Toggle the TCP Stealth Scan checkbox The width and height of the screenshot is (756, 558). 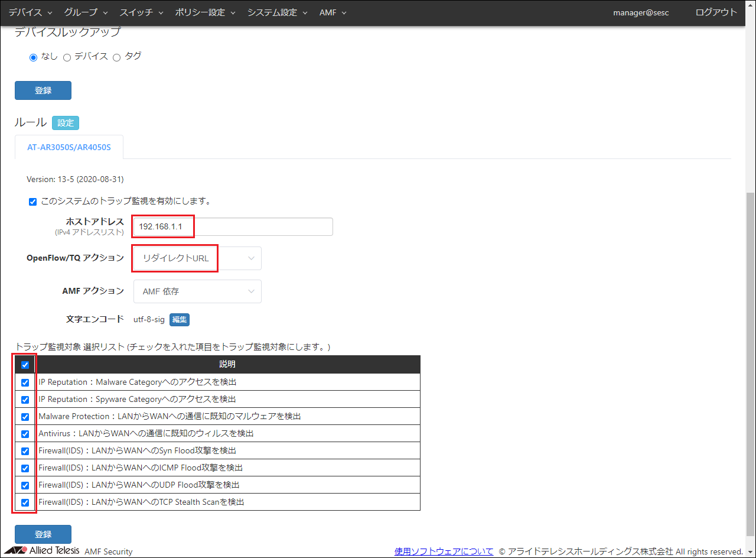tap(25, 502)
